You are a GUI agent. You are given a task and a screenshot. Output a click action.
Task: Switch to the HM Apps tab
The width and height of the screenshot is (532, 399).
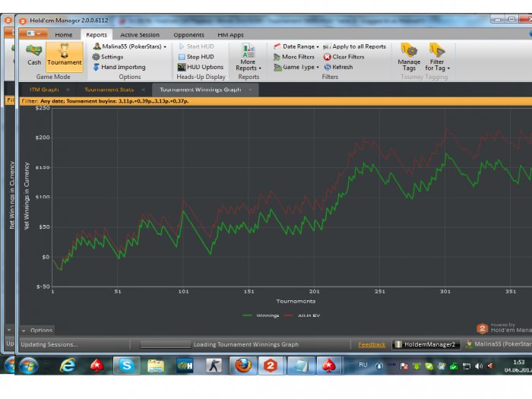pyautogui.click(x=230, y=35)
